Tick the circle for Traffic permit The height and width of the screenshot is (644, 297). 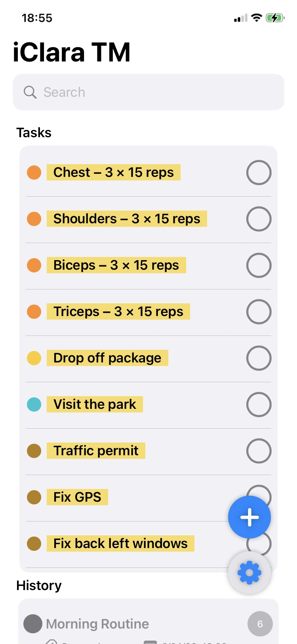(259, 450)
